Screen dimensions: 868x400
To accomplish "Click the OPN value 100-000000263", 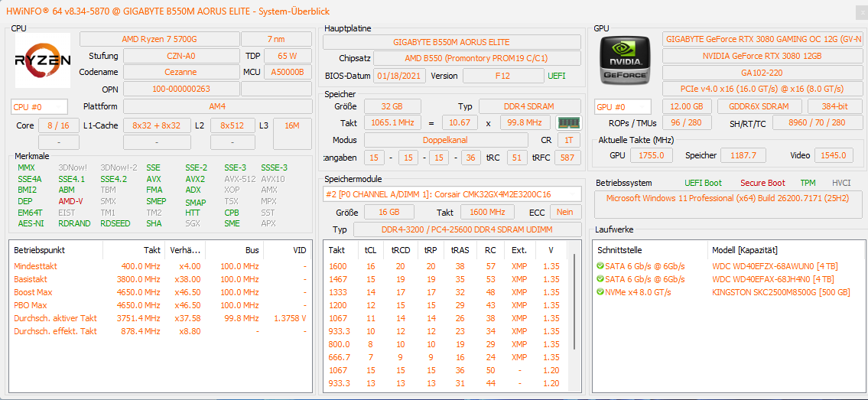I will pyautogui.click(x=181, y=89).
